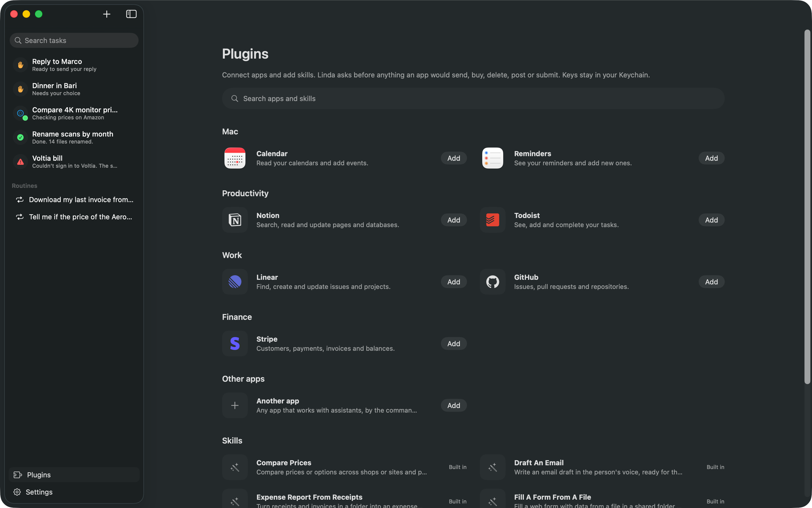Click the magnifier icon in Search tasks

[18, 40]
